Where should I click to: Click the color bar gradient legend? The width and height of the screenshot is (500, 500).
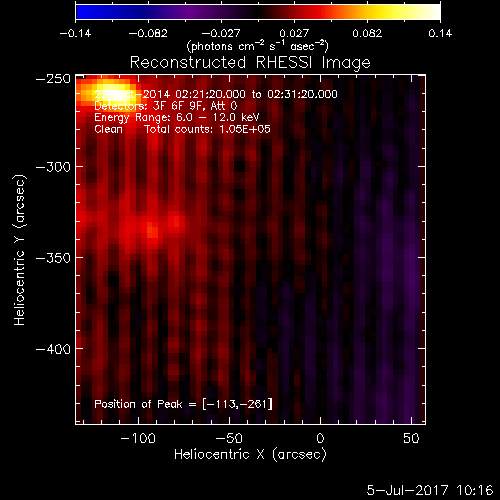tap(258, 12)
